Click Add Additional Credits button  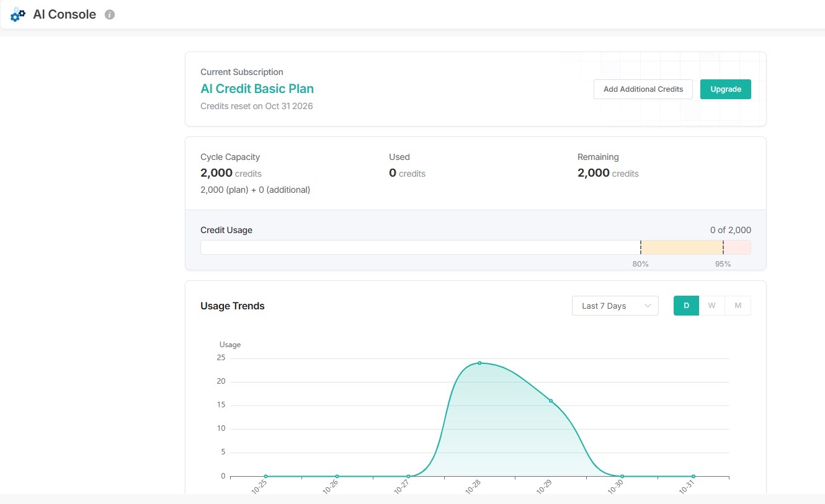point(643,89)
